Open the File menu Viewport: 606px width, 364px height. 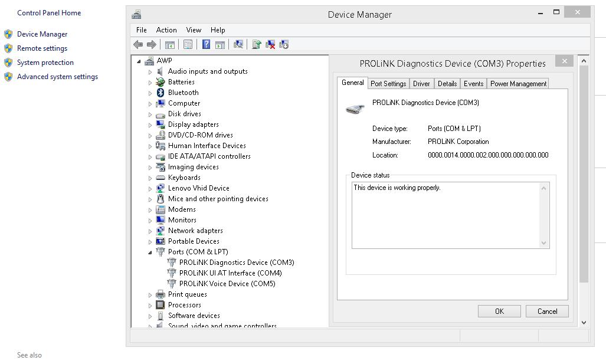142,29
